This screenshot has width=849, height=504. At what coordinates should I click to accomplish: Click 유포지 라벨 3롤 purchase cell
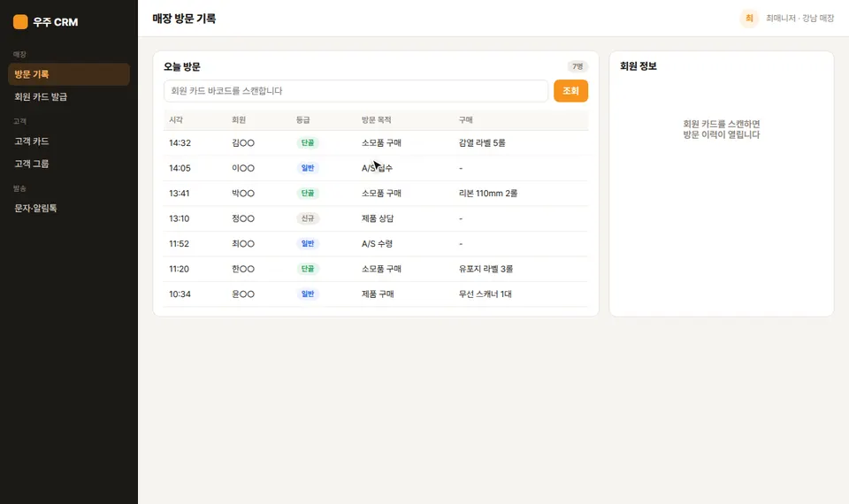coord(486,269)
